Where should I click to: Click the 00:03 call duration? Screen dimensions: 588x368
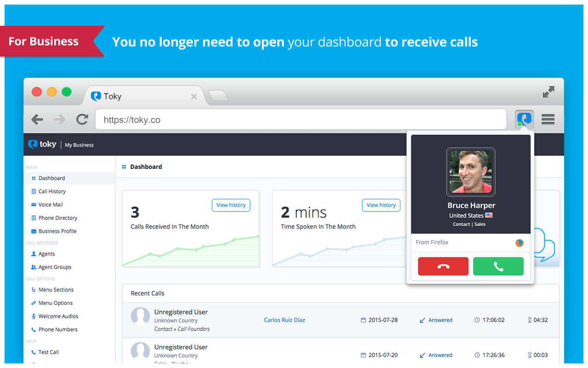tap(537, 355)
